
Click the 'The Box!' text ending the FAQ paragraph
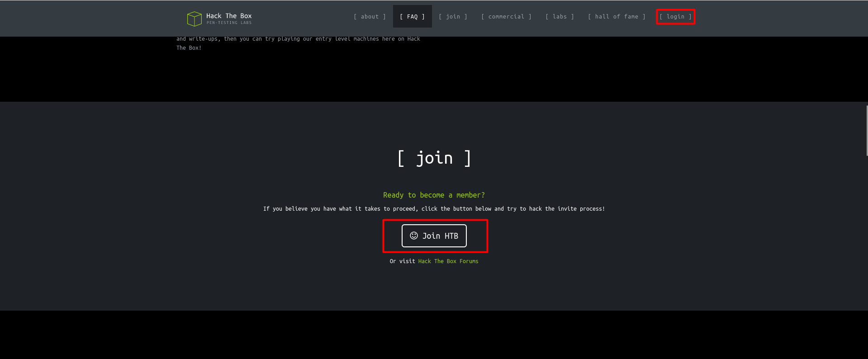pyautogui.click(x=189, y=48)
